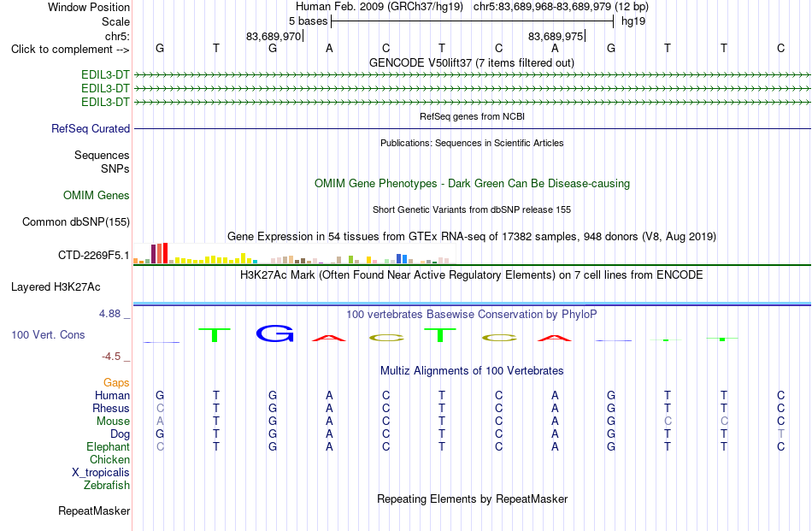The image size is (812, 531).
Task: Click the -4.5 PhyloP lower scale value
Action: coord(111,357)
